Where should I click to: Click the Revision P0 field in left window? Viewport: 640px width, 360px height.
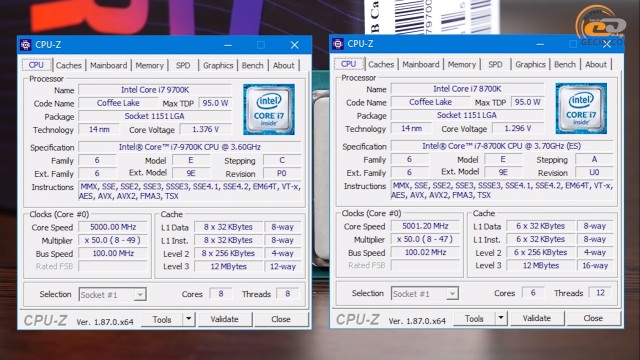tap(282, 173)
